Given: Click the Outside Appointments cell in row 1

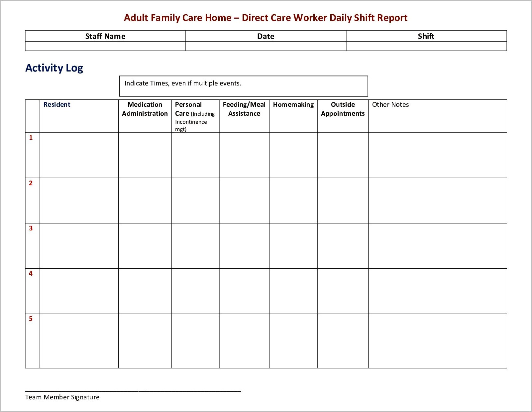Looking at the screenshot, I should pyautogui.click(x=343, y=155).
